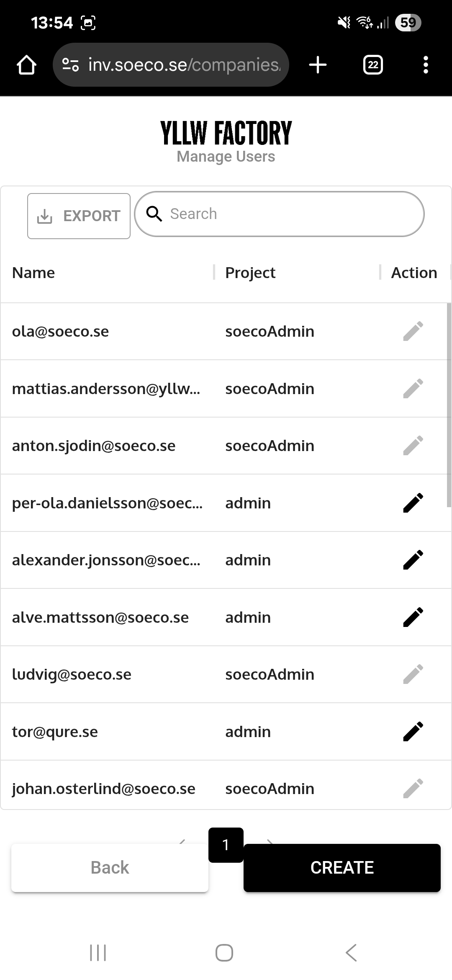Screen dimensions: 452x980
Task: Export the users list
Action: pyautogui.click(x=79, y=216)
